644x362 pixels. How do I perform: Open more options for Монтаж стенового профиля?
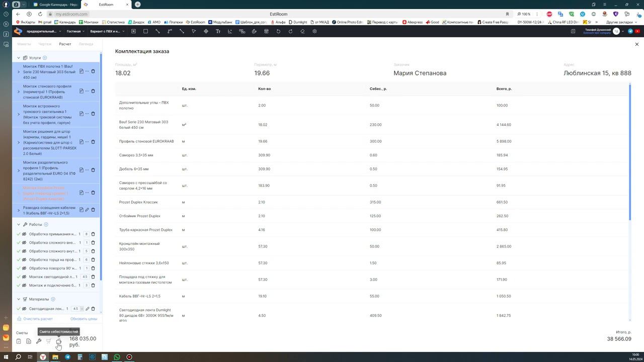point(87,92)
